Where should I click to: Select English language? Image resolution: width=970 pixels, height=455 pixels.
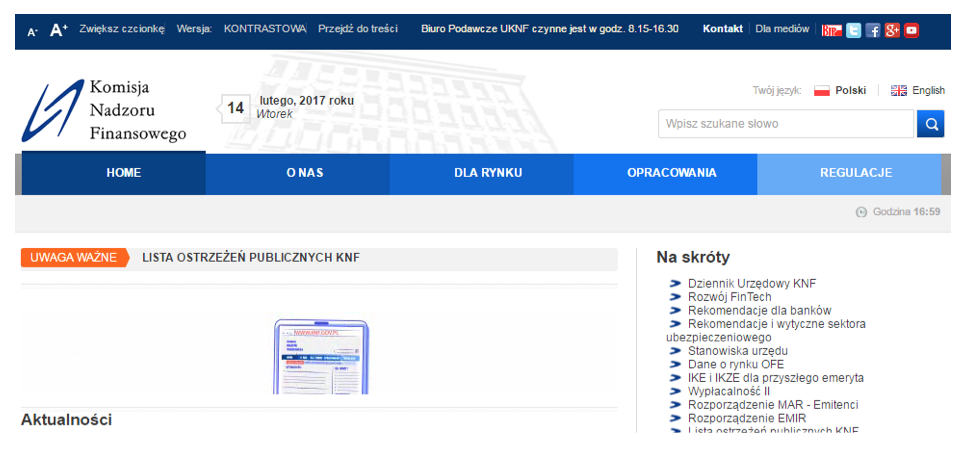(x=929, y=90)
